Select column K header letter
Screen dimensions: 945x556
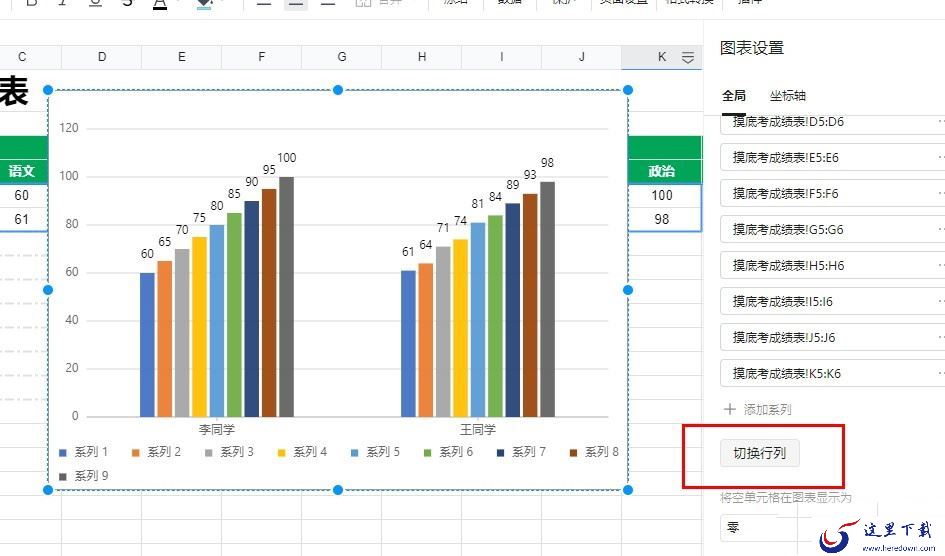click(662, 57)
